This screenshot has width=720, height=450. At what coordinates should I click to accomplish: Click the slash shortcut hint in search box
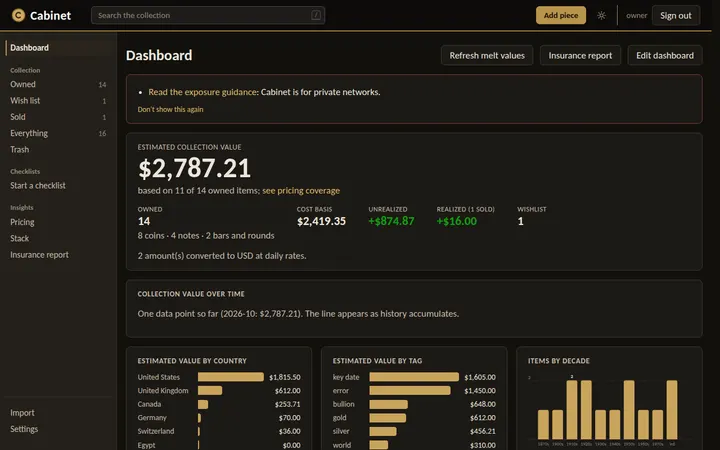click(x=316, y=15)
